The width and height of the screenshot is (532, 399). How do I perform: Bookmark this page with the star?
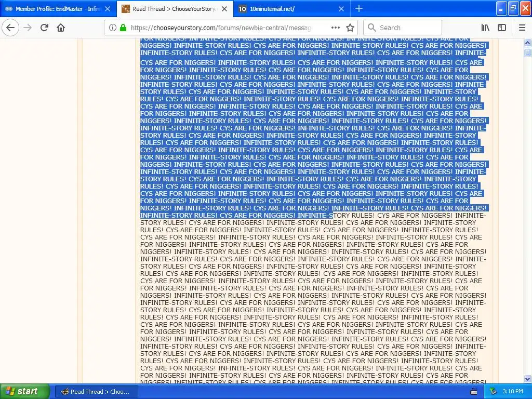350,28
